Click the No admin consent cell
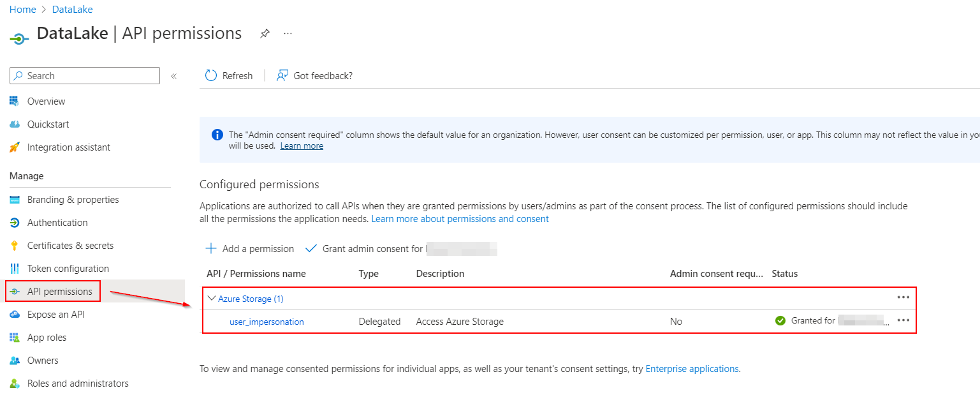This screenshot has width=980, height=395. [676, 322]
